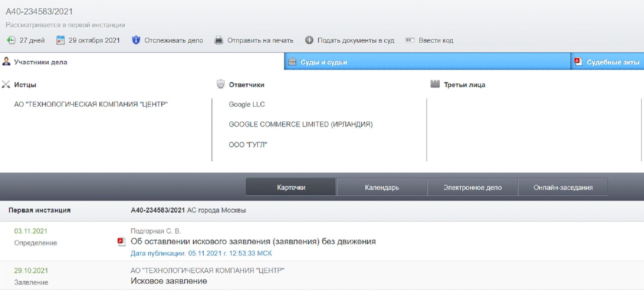Select the Карточки view tab

pyautogui.click(x=291, y=187)
